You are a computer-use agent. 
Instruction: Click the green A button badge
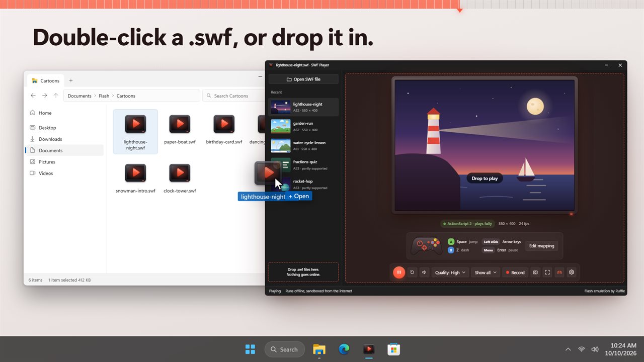[451, 242]
